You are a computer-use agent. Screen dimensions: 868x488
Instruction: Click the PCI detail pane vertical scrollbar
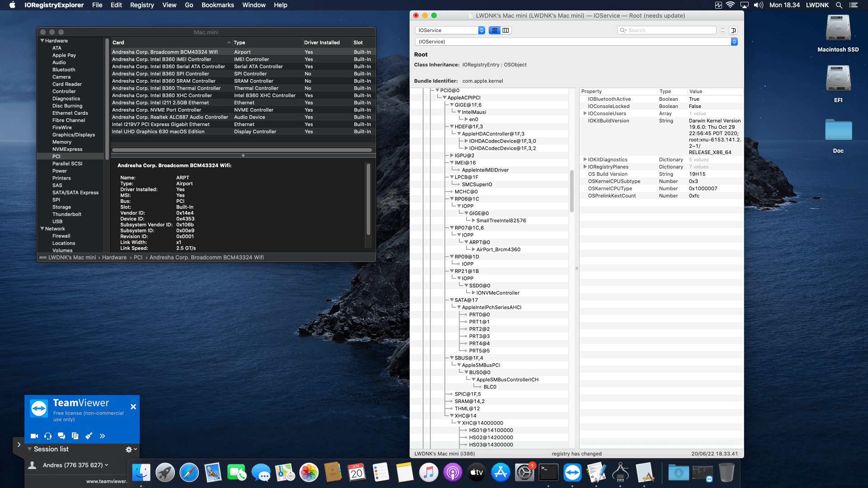[x=368, y=199]
